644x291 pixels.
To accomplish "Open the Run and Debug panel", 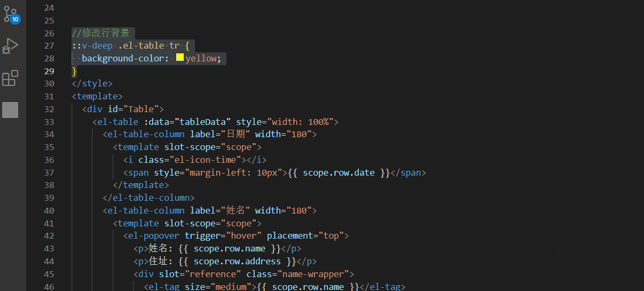I will click(x=10, y=46).
